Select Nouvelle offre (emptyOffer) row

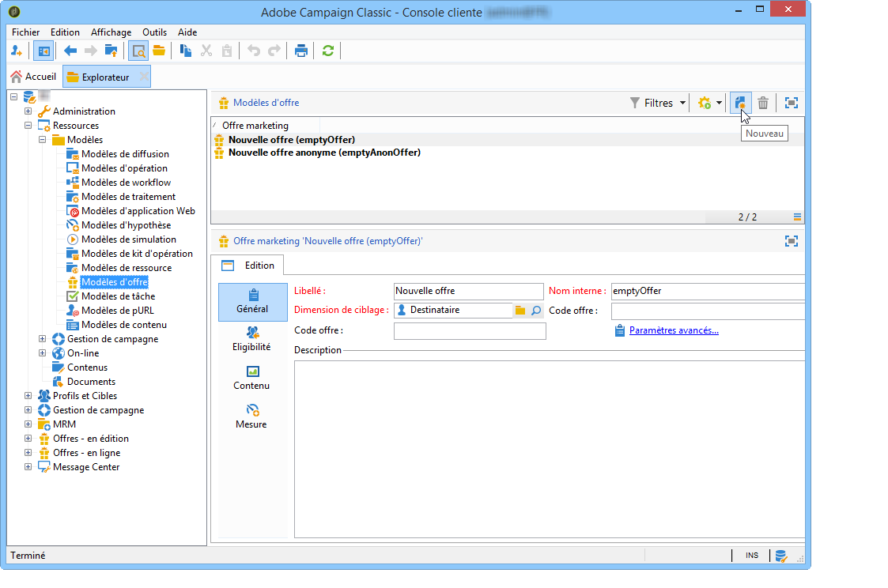click(508, 140)
